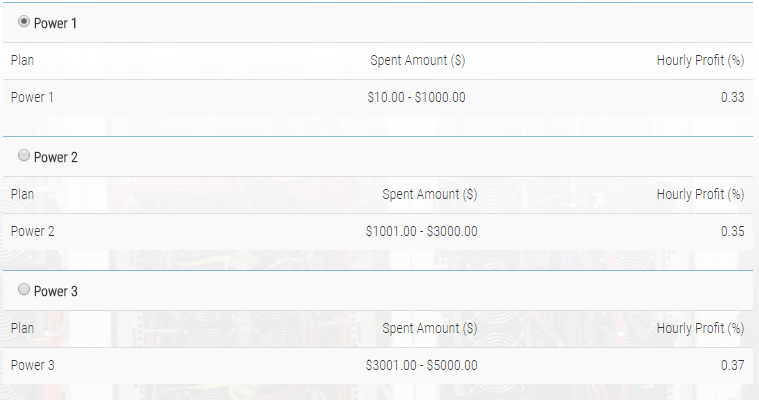
Task: Click the Power 1 radio label text
Action: 55,23
